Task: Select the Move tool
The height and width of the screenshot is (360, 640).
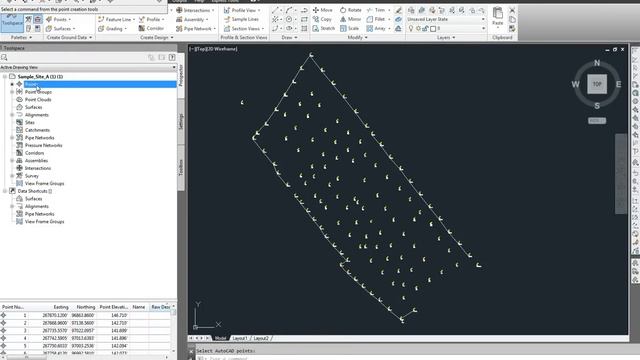Action: click(322, 10)
